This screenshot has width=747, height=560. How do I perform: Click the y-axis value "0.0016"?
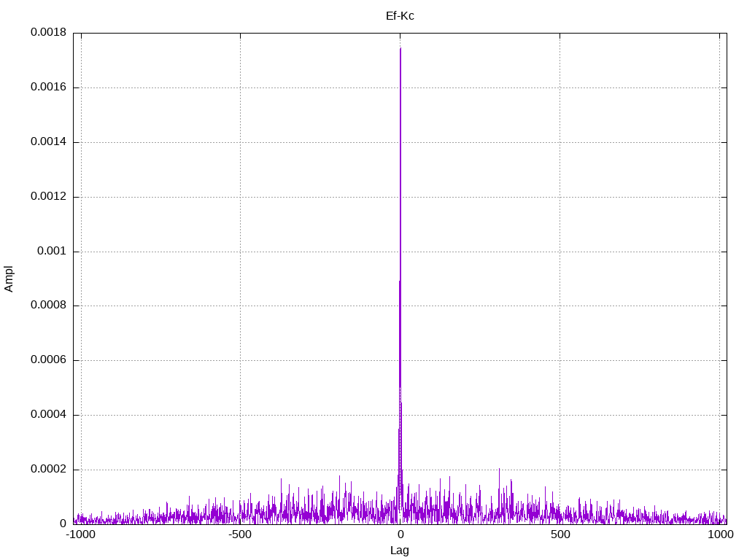(x=49, y=87)
